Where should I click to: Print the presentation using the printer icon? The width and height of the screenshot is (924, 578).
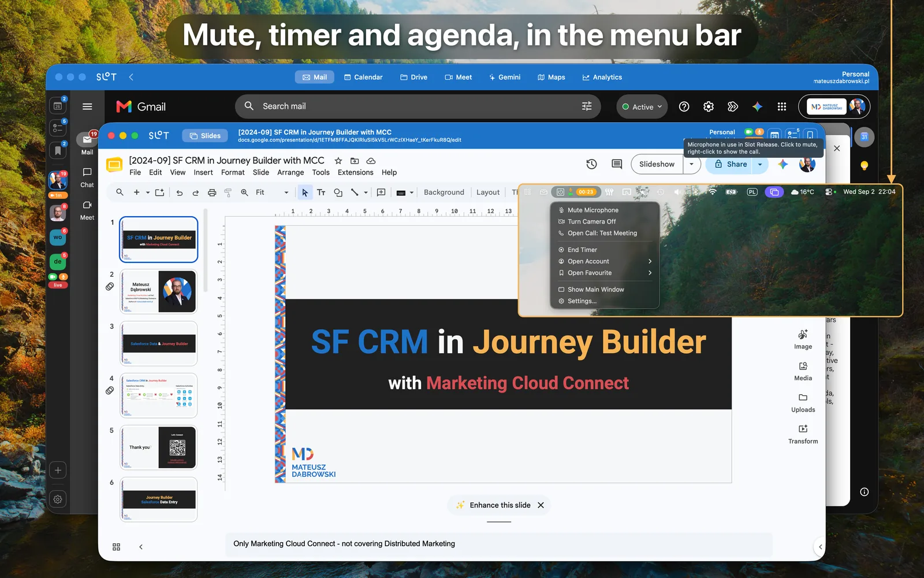point(212,192)
